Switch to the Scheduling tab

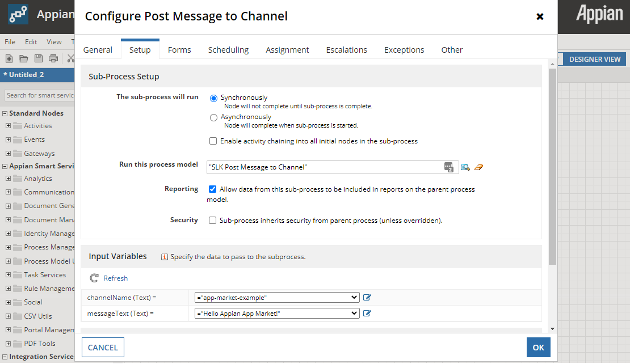(228, 50)
